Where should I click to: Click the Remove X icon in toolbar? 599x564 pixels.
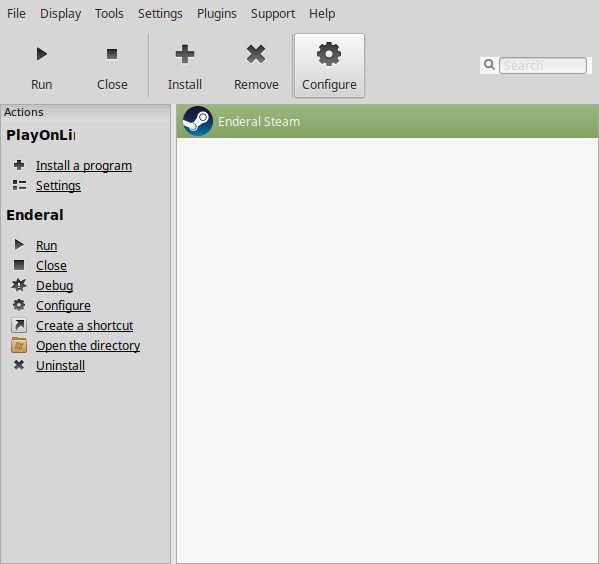[x=256, y=54]
